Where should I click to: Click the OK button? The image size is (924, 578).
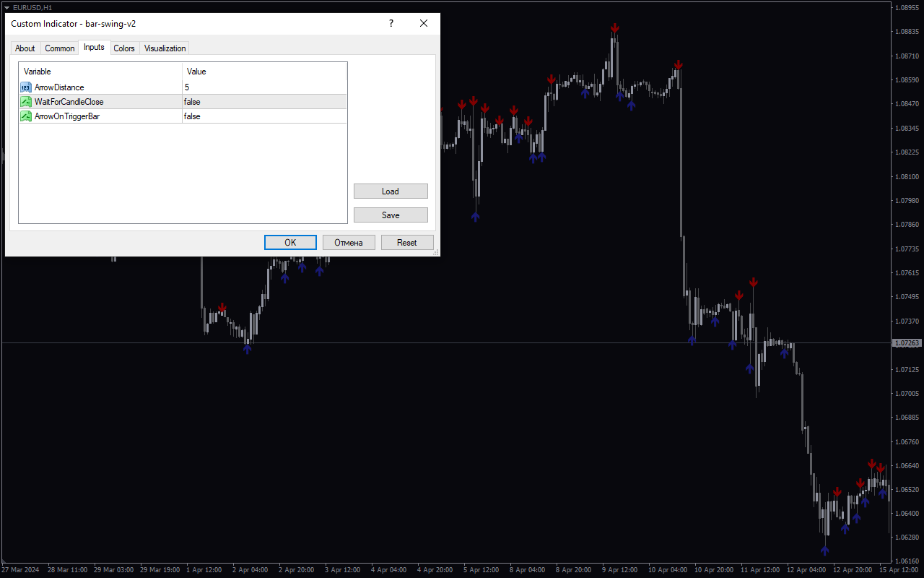(290, 242)
